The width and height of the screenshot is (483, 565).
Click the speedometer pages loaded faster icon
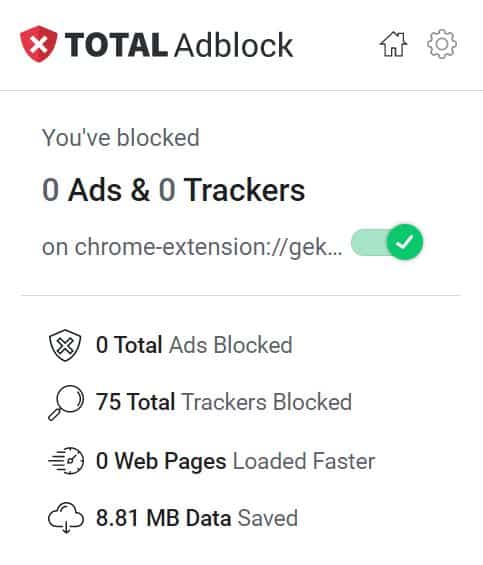pos(66,461)
